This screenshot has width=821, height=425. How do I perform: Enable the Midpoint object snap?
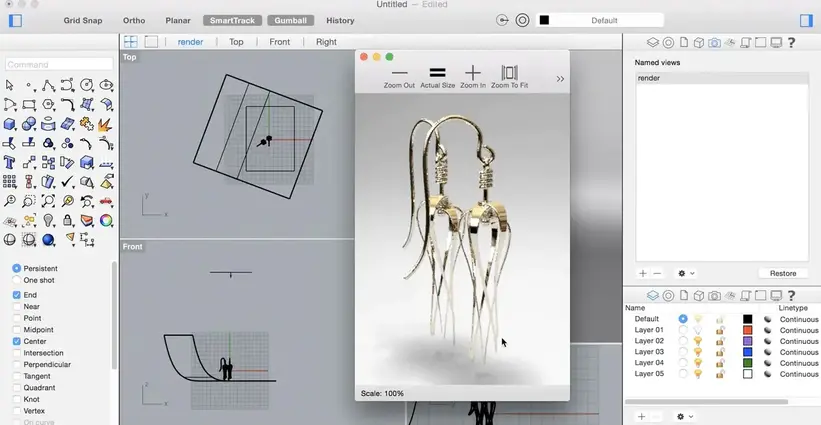(x=17, y=330)
